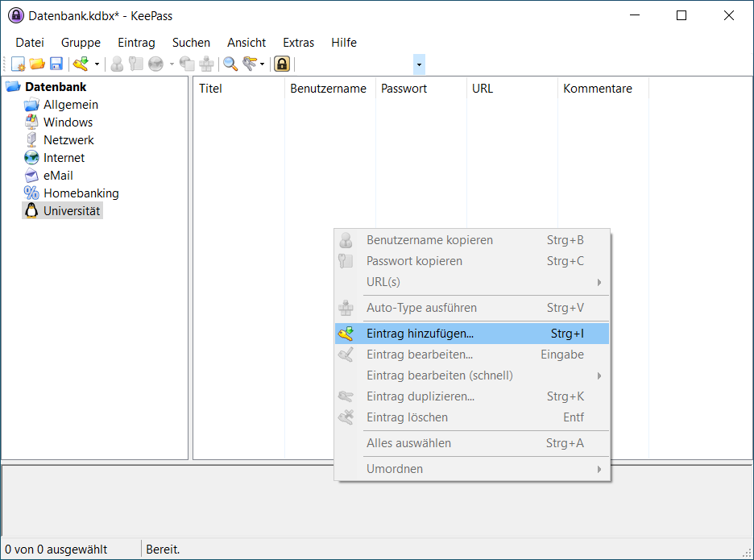Select the Allgemein group

point(71,105)
